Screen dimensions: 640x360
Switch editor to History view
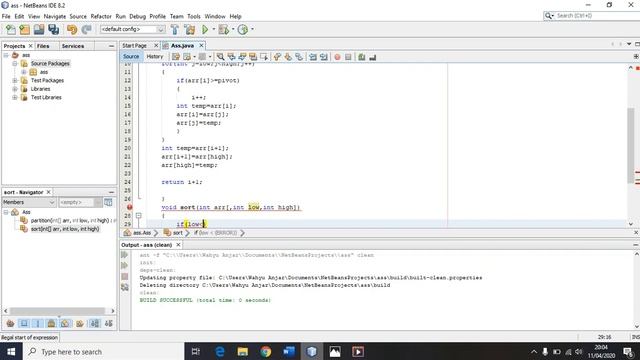pos(155,57)
